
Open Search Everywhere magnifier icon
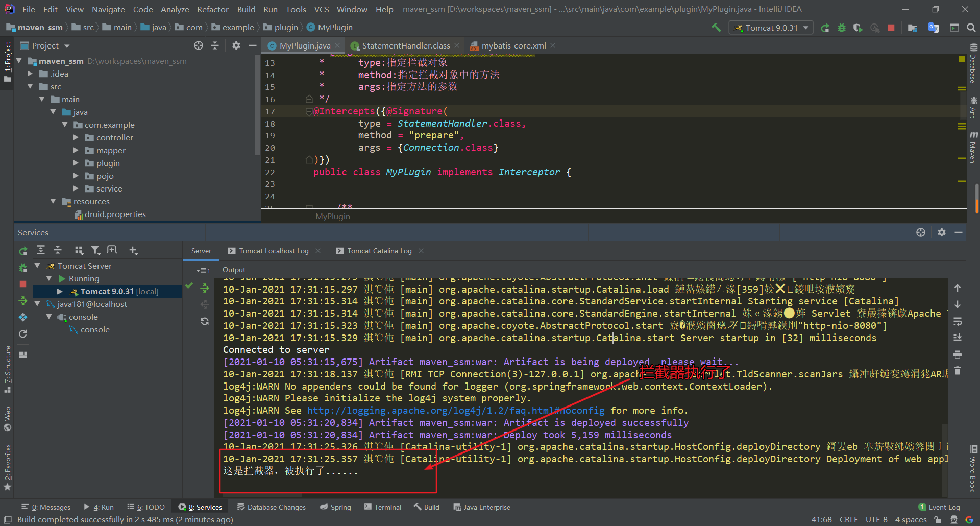coord(971,28)
